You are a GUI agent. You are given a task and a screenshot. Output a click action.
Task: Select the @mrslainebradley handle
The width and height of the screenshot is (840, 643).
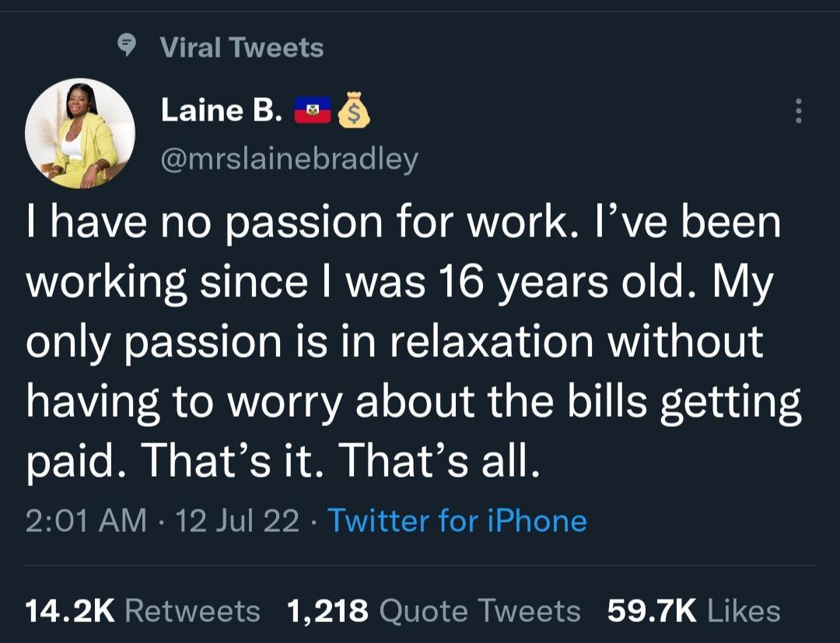(290, 158)
